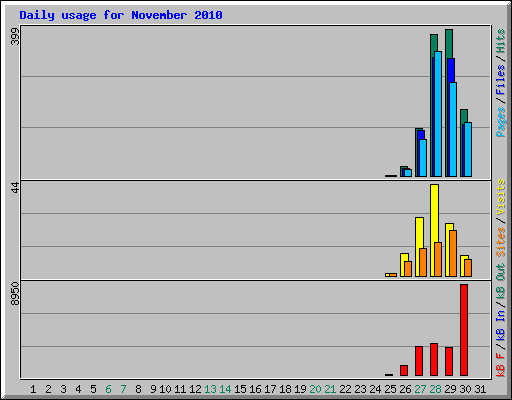Click the cyan Pages bar for day 27

pos(423,158)
